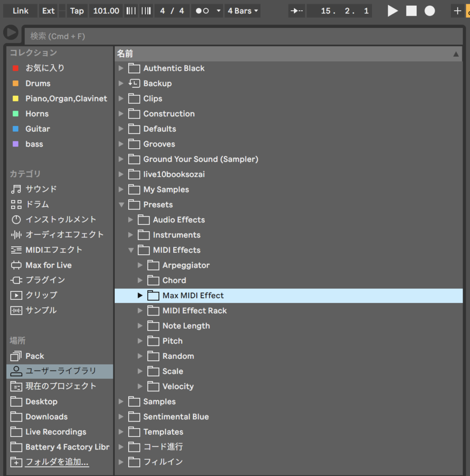
Task: Expand the Max MIDI Effect folder
Action: pyautogui.click(x=140, y=296)
